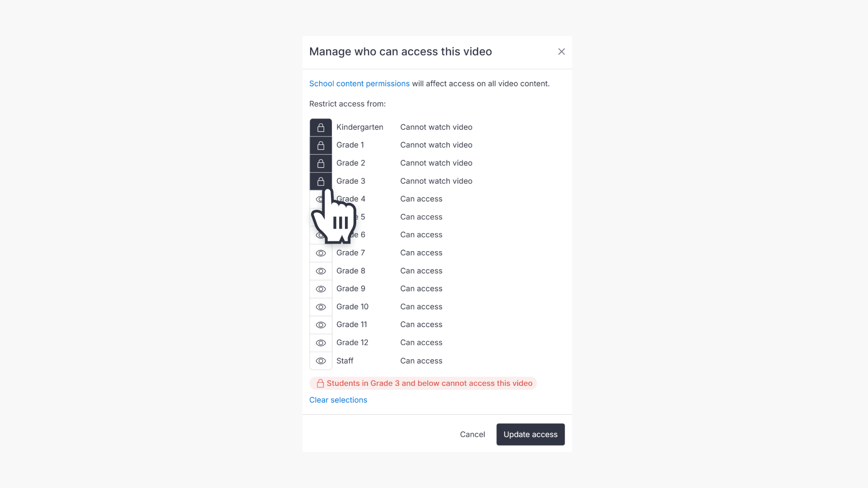Click the eye icon beside Grade 7
The image size is (868, 488).
click(x=321, y=253)
